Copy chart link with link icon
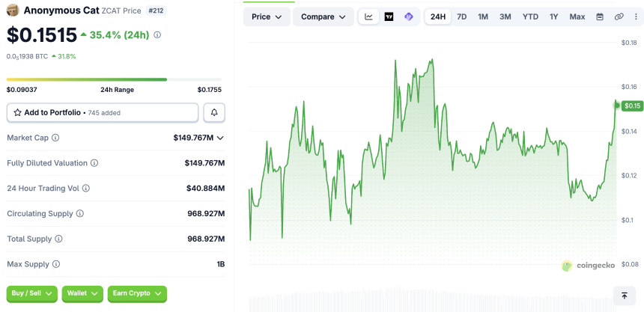The image size is (644, 312). coord(619,16)
